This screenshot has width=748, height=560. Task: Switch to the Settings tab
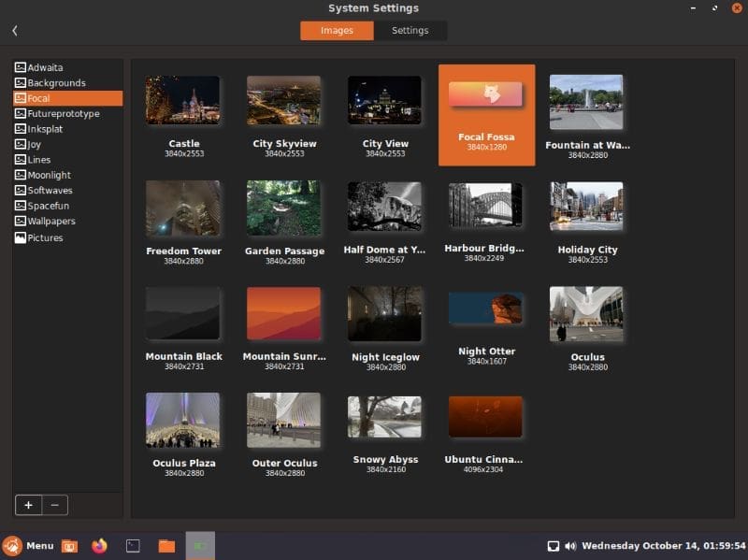[x=410, y=31]
